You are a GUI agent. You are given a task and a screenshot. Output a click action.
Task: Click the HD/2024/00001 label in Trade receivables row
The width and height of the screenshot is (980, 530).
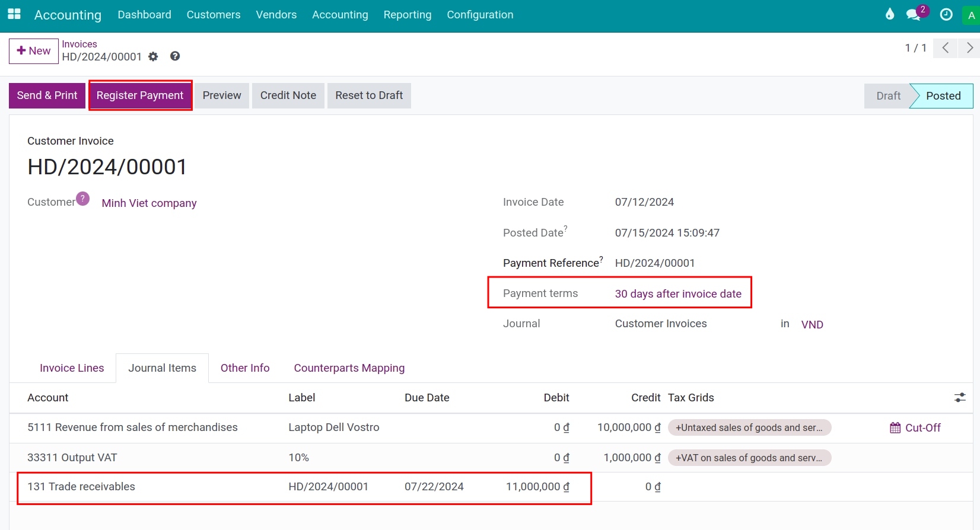pos(328,487)
